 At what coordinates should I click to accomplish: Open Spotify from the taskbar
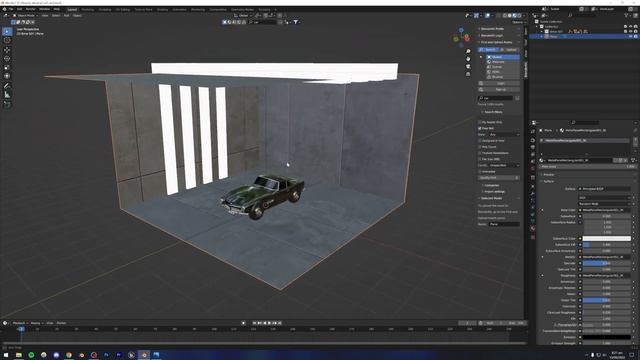point(31,355)
